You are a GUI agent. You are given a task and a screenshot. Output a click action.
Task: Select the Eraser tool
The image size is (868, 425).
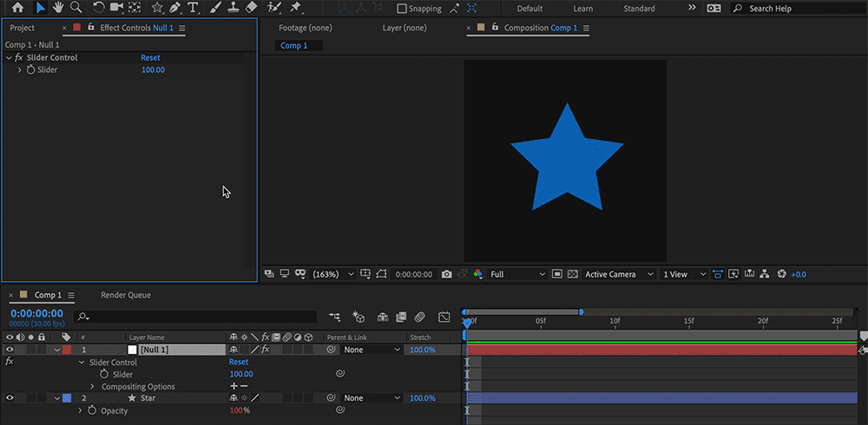click(x=252, y=8)
